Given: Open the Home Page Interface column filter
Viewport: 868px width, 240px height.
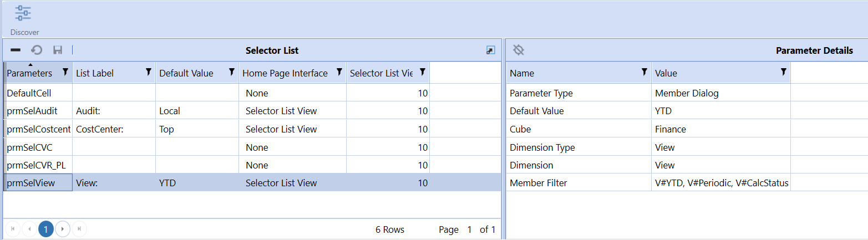Looking at the screenshot, I should [339, 72].
